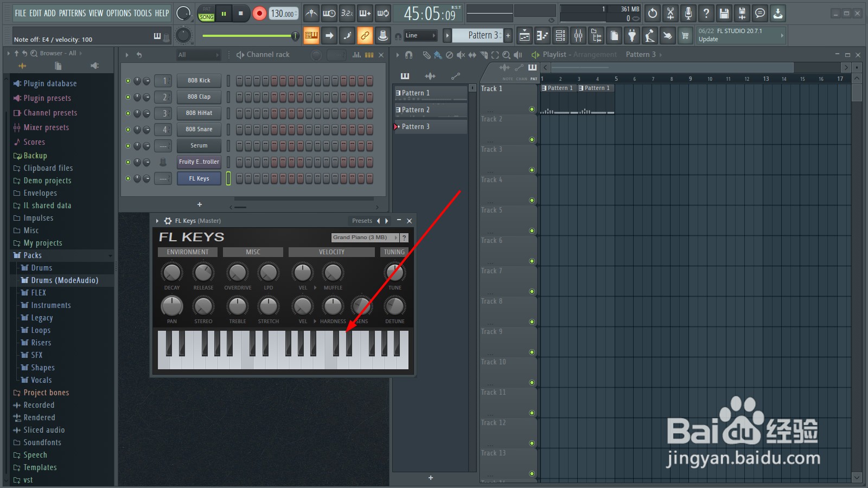Image resolution: width=868 pixels, height=488 pixels.
Task: Click the microphone one-click recording icon
Action: pos(688,14)
